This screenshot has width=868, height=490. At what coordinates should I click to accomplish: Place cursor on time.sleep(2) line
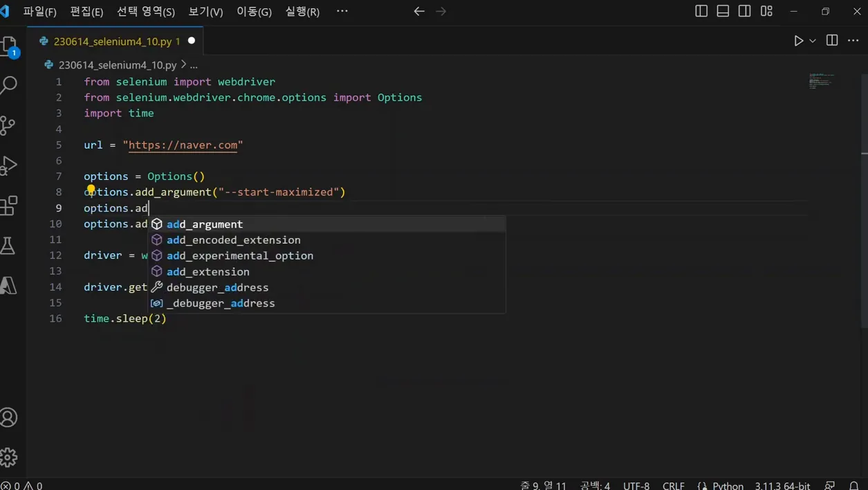pyautogui.click(x=125, y=318)
